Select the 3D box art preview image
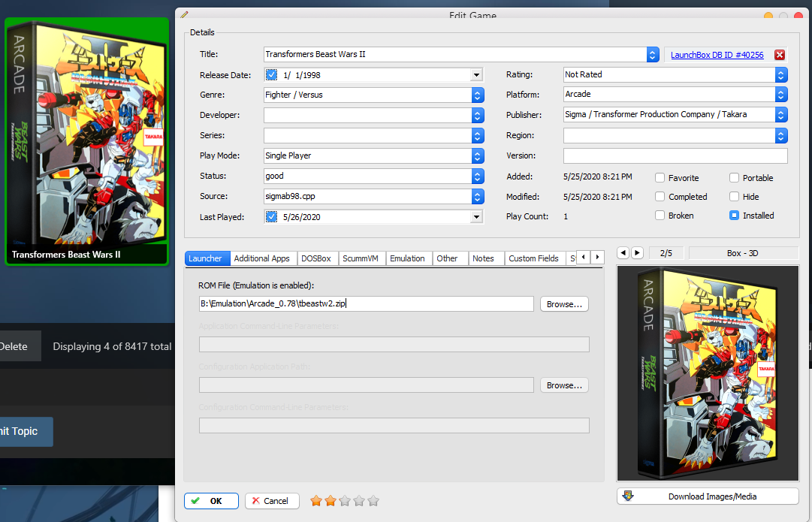The width and height of the screenshot is (812, 522). (708, 373)
